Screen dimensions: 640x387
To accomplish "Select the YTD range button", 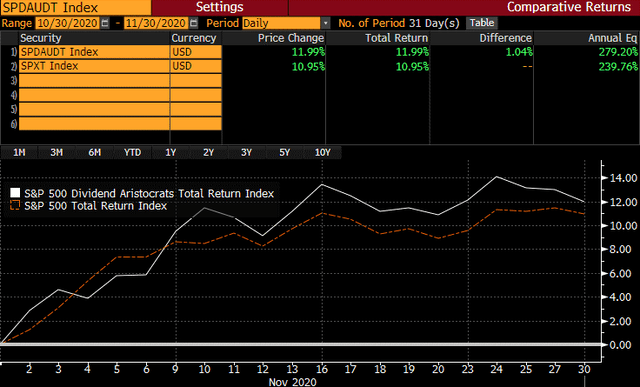I will (x=133, y=152).
